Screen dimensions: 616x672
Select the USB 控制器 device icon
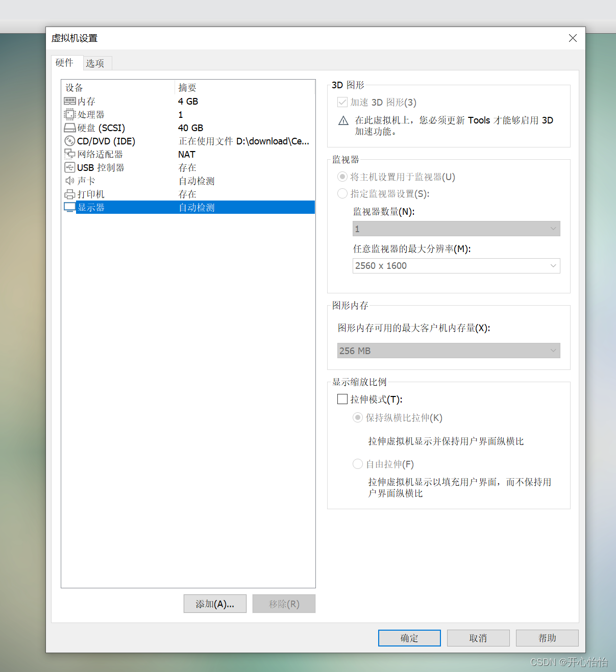click(x=70, y=167)
